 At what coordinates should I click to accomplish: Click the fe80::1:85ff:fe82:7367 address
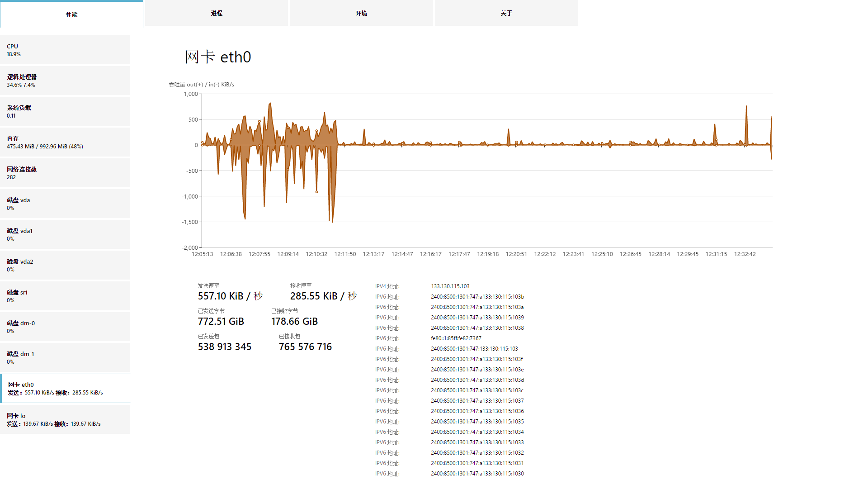click(x=456, y=338)
